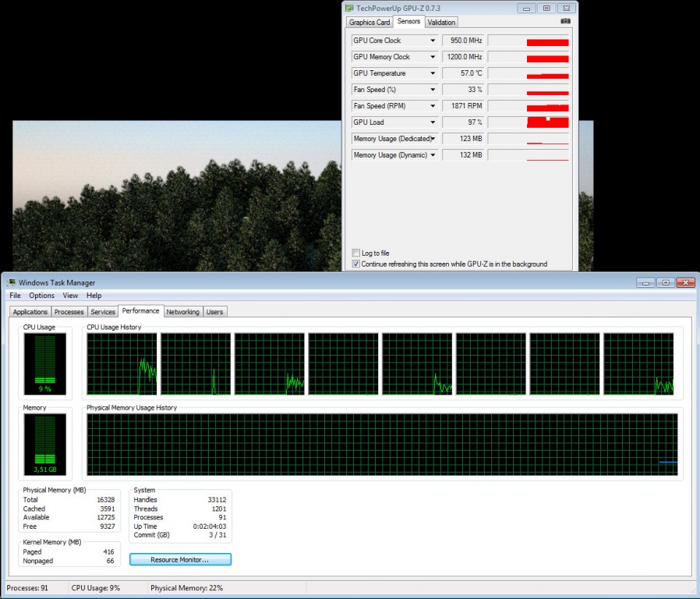The height and width of the screenshot is (599, 700).
Task: Open GPU Load sensor dropdown
Action: pos(432,122)
